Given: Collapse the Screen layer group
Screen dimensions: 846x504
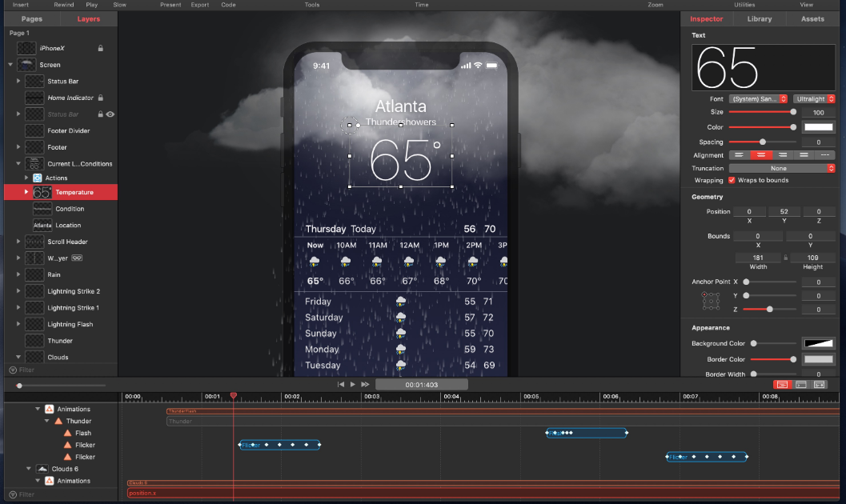Looking at the screenshot, I should tap(10, 65).
